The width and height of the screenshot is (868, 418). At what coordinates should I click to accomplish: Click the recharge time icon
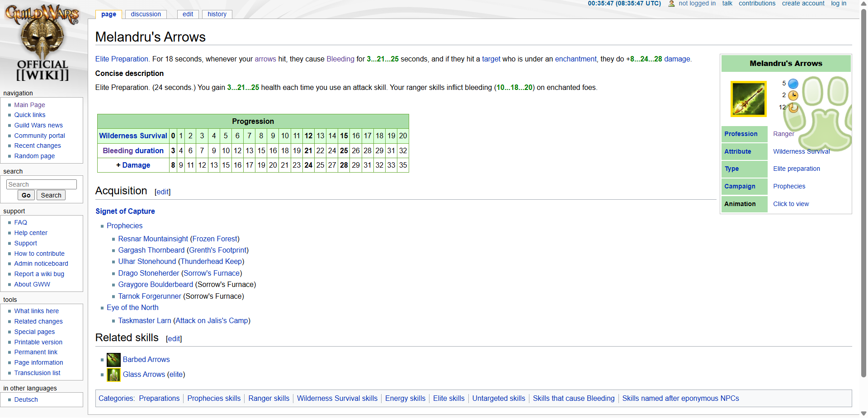(793, 108)
